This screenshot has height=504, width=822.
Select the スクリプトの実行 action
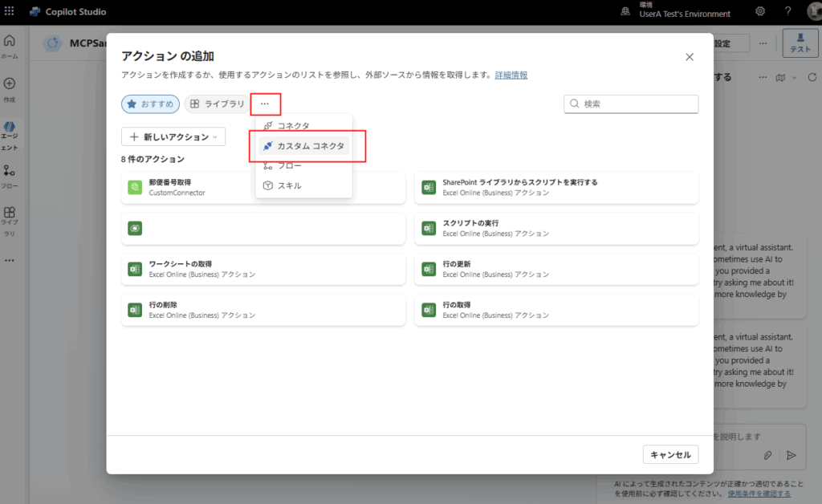point(556,229)
